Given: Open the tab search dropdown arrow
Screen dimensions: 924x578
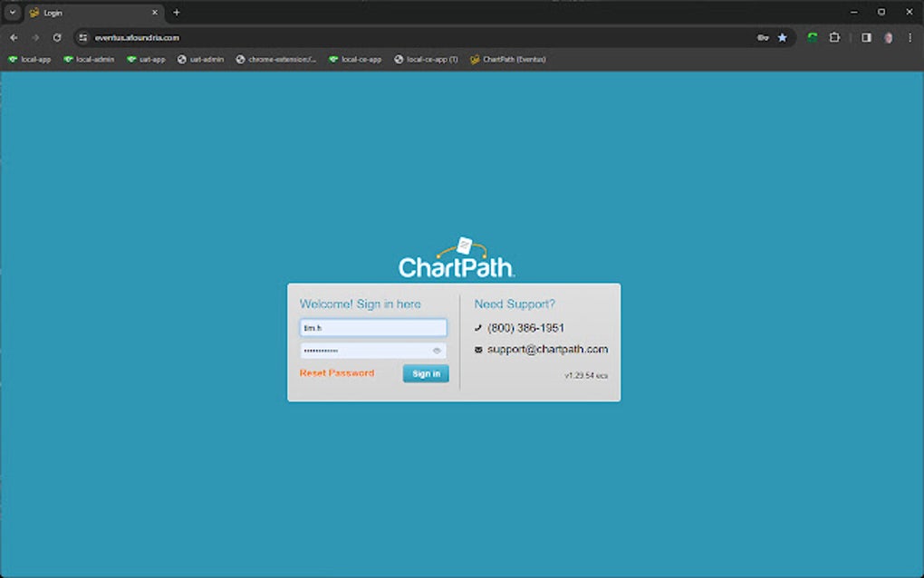Looking at the screenshot, I should [x=13, y=13].
